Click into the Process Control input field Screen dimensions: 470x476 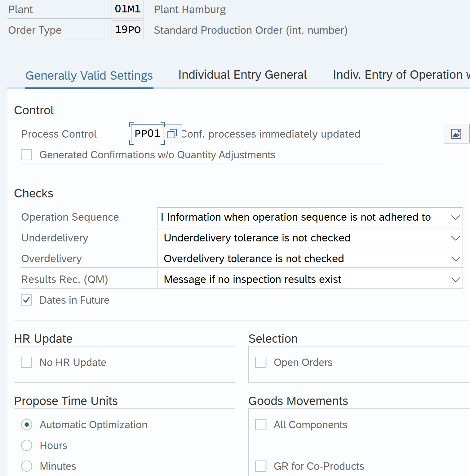147,134
